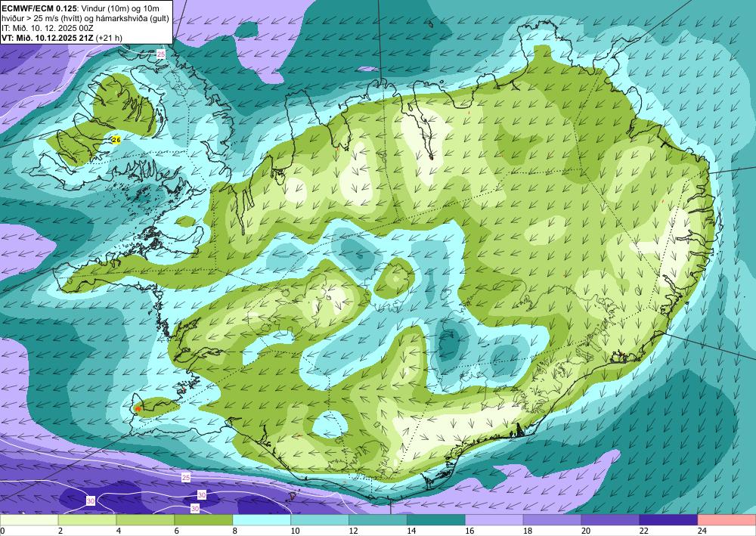Click the legend scale value "10"
This screenshot has height=536, width=756.
tap(295, 531)
